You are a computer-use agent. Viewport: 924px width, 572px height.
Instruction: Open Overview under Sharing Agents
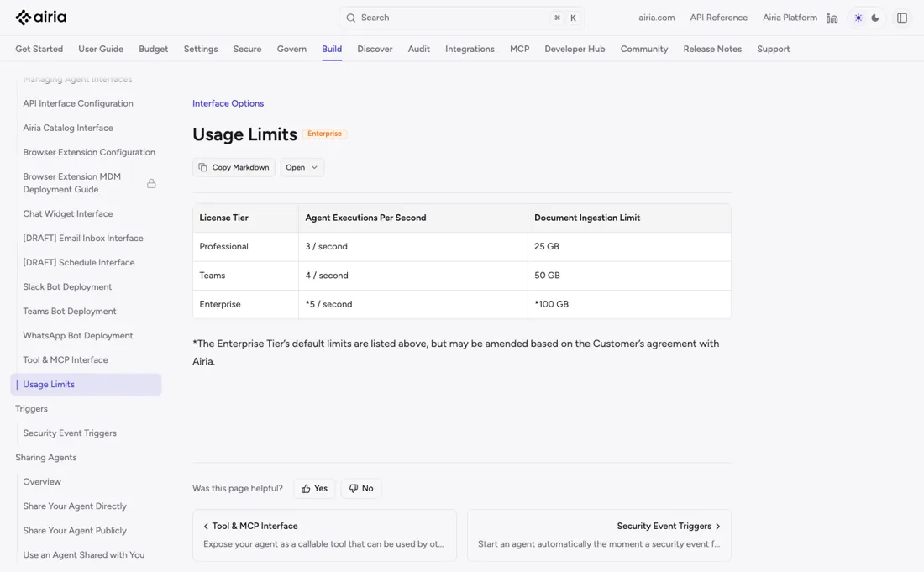point(42,482)
